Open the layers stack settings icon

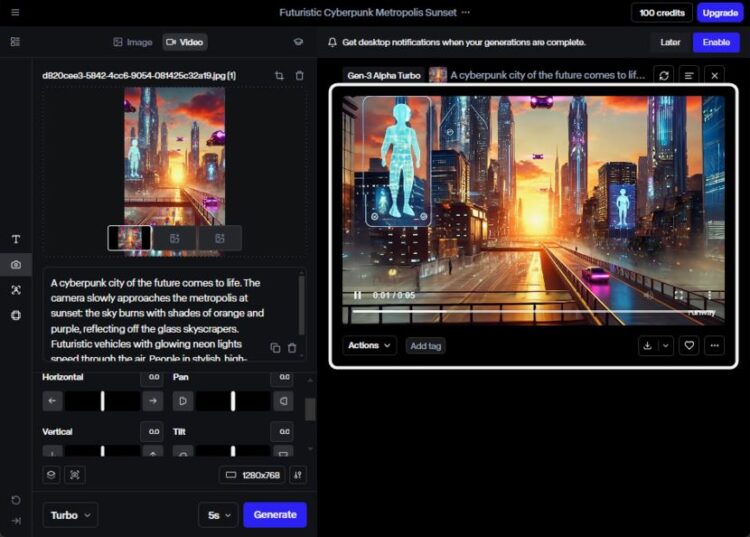(x=51, y=475)
